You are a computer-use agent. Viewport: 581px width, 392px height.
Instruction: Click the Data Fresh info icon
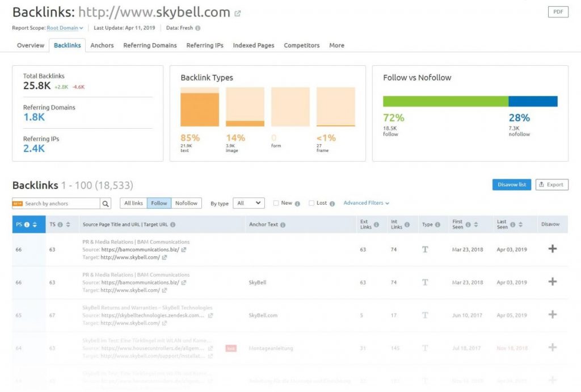click(198, 28)
